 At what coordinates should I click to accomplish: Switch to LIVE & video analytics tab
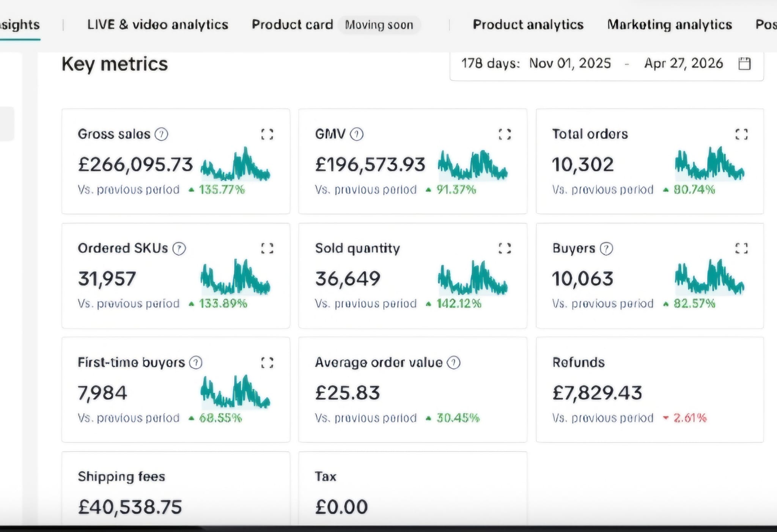158,25
